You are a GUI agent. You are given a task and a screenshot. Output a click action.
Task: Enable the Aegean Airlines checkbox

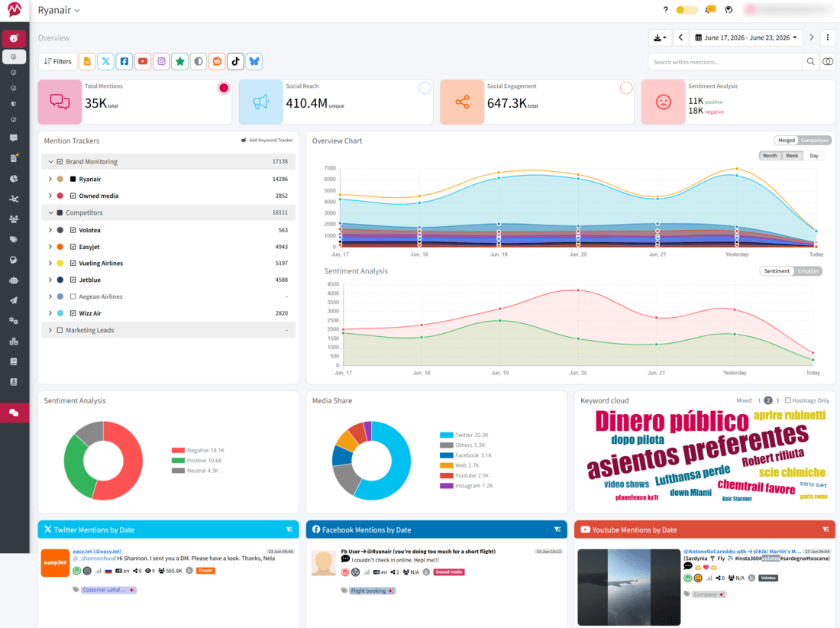point(73,296)
